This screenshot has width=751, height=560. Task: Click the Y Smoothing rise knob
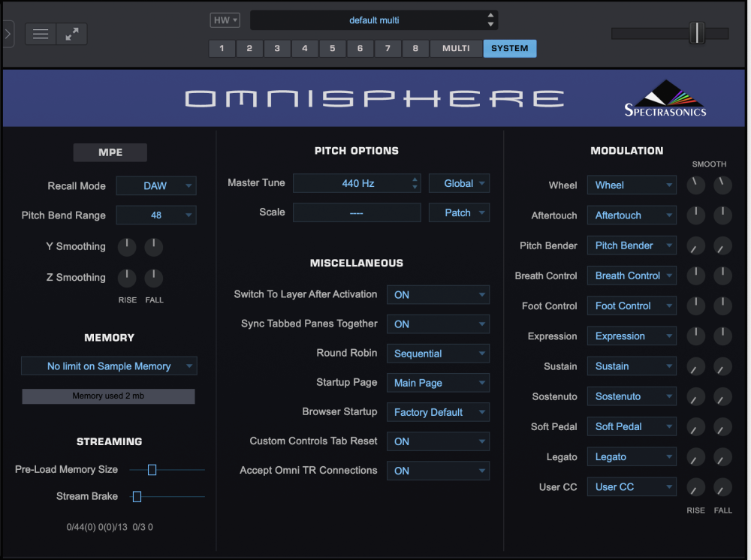click(127, 246)
